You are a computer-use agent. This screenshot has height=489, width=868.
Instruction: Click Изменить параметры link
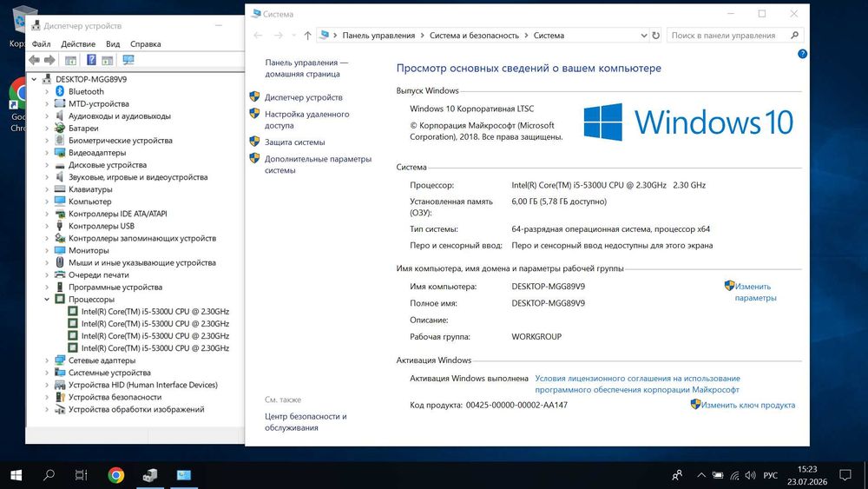point(755,292)
